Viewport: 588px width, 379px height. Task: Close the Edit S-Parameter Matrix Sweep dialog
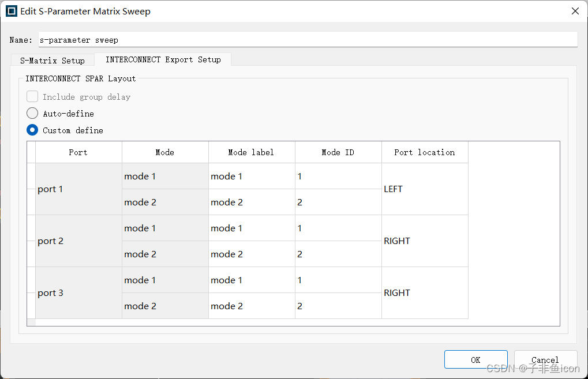point(575,11)
